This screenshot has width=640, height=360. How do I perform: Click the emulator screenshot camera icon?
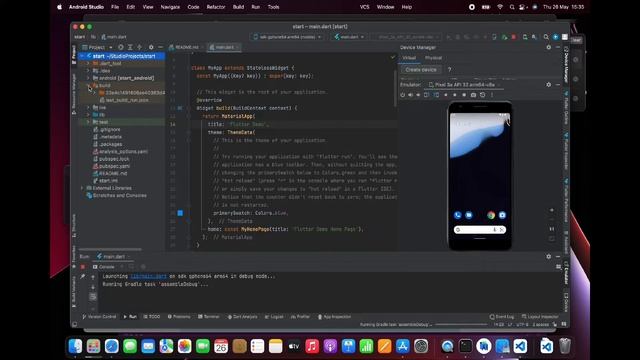click(473, 95)
